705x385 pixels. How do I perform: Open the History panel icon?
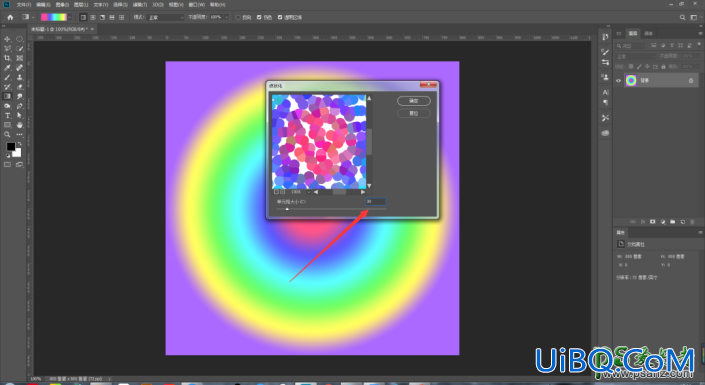(605, 37)
